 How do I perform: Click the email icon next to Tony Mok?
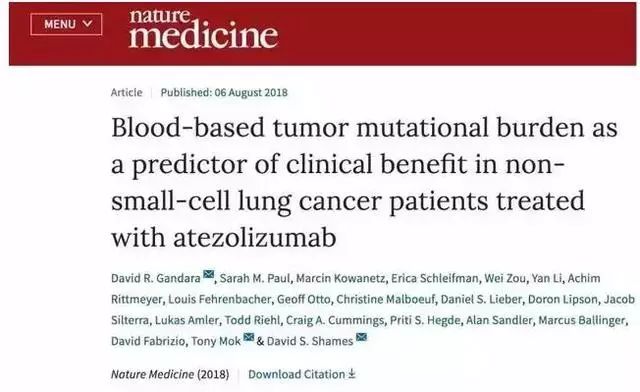point(249,337)
